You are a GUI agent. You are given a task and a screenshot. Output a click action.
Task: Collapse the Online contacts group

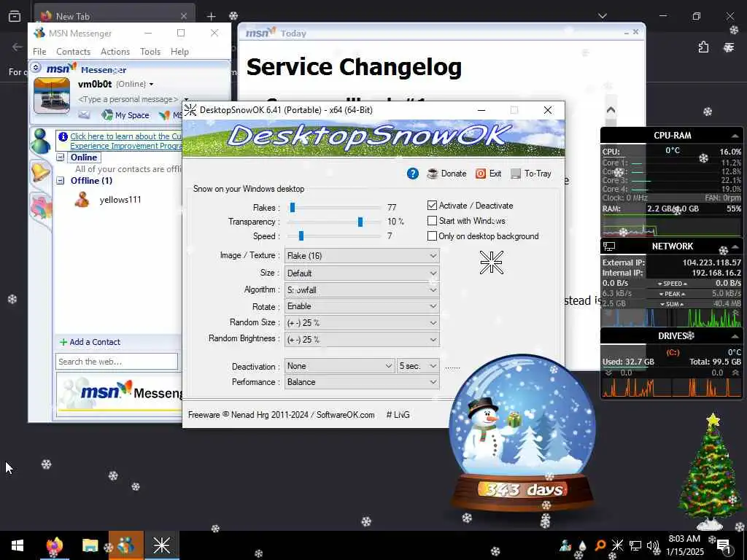(61, 157)
